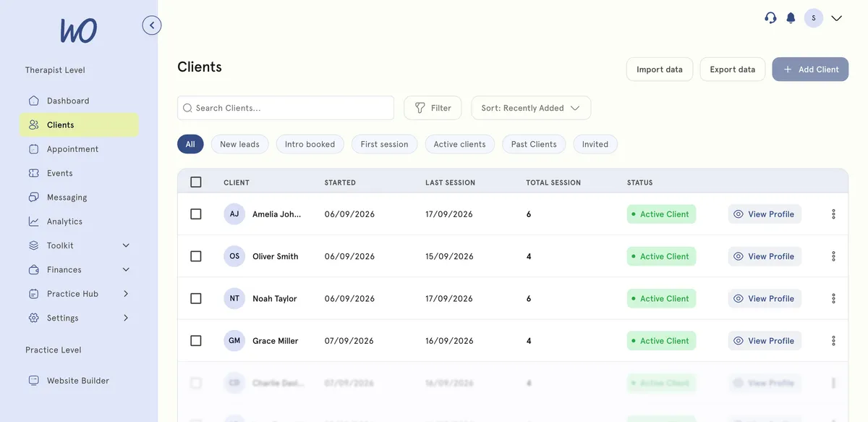Click the AJ avatar for Amelia
The width and height of the screenshot is (868, 422).
[234, 214]
